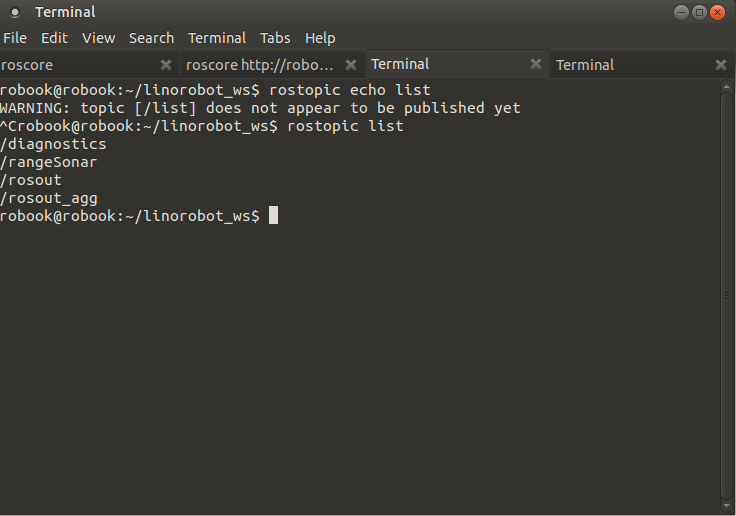Close the Terminal window
Screen dimensions: 736x516
pyautogui.click(x=719, y=12)
